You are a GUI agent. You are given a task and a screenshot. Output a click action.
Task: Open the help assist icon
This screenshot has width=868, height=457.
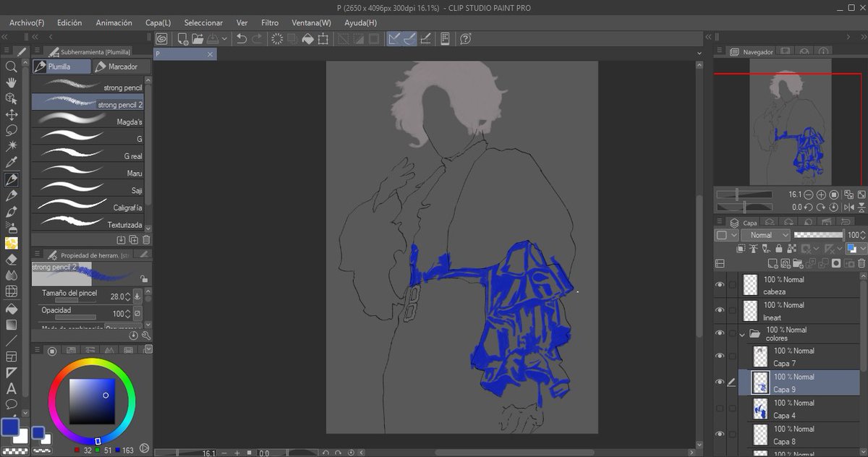(466, 38)
